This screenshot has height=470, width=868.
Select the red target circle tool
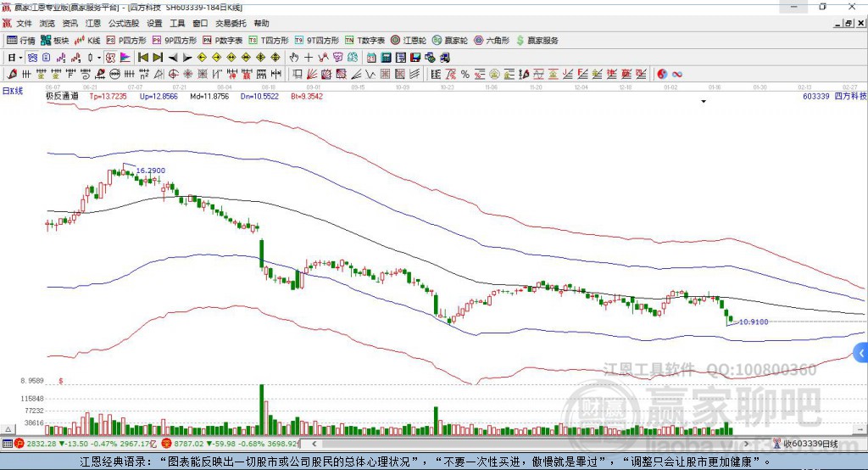[x=173, y=75]
